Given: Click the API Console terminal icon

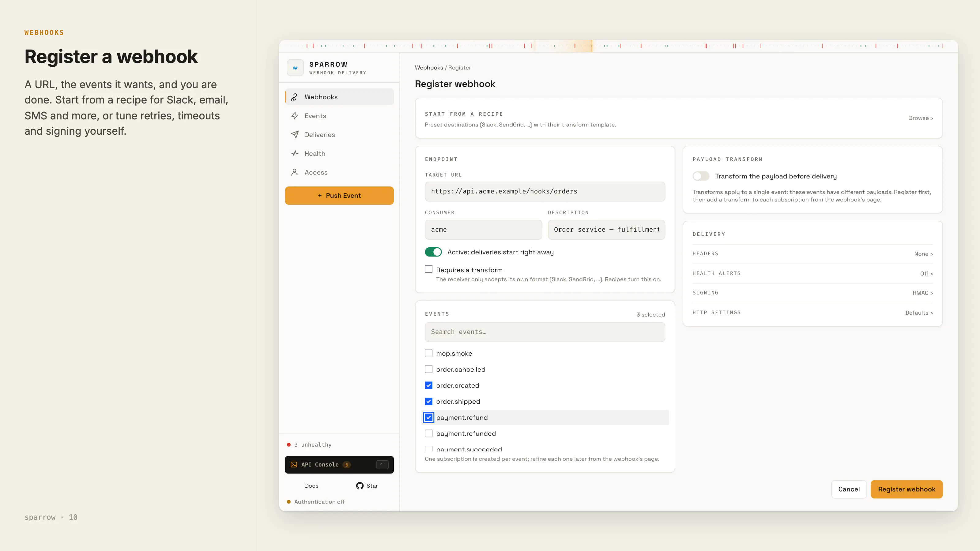Looking at the screenshot, I should click(x=294, y=465).
